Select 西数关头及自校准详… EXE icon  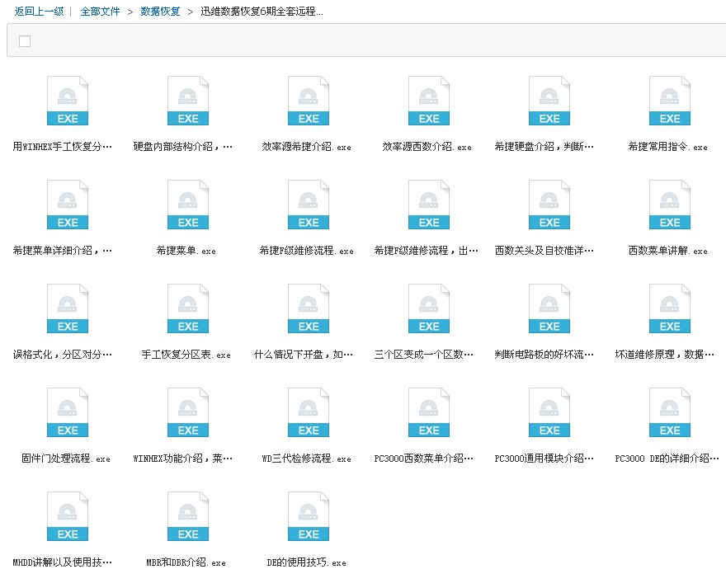point(549,205)
